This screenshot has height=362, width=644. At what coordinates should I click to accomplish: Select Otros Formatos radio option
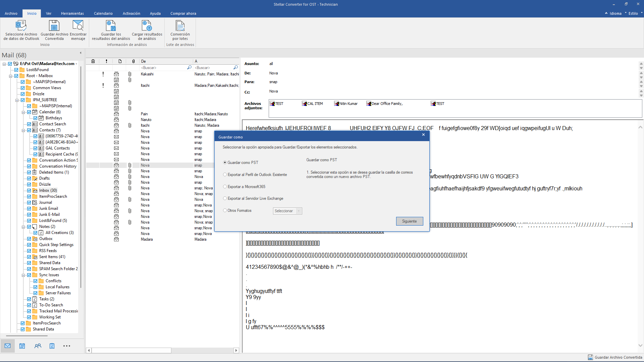(x=225, y=210)
